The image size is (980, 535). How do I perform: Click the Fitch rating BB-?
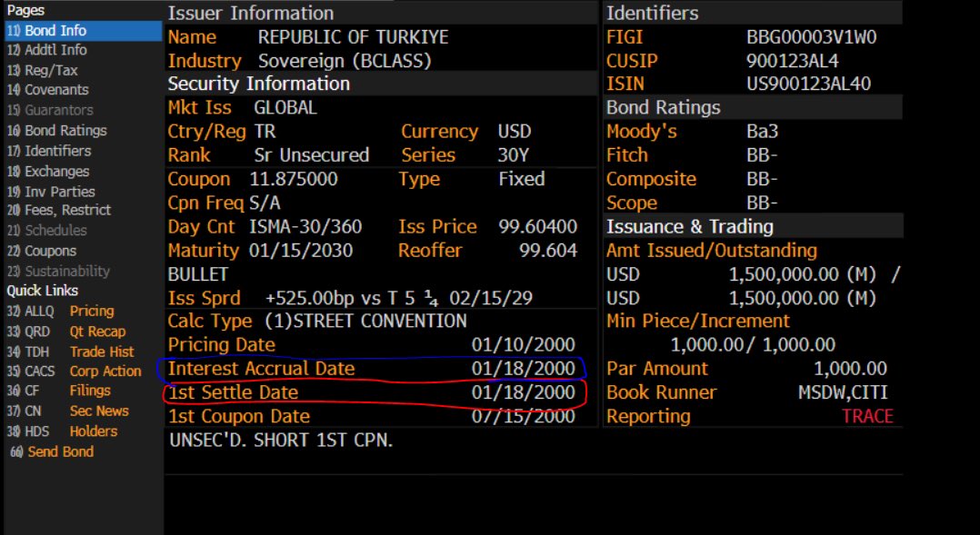click(762, 154)
